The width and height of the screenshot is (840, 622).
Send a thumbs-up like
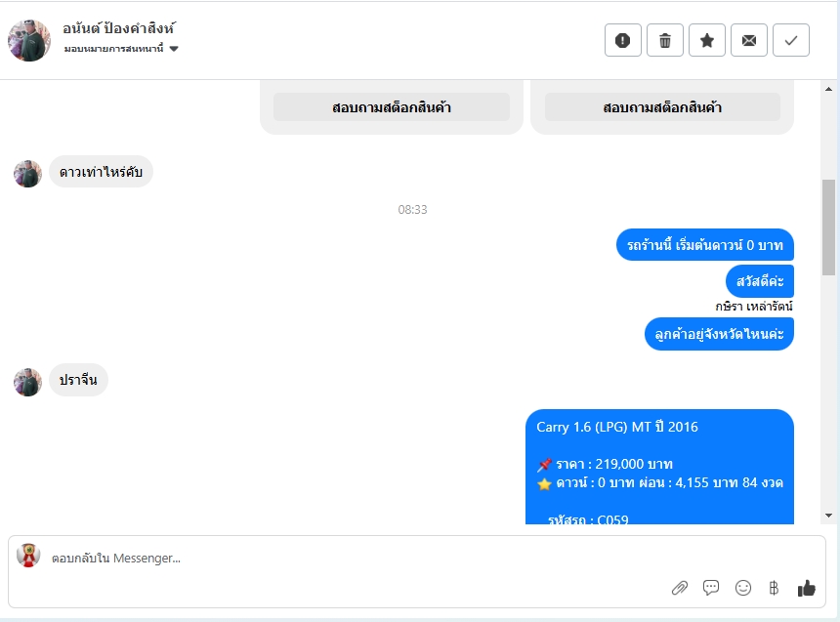pyautogui.click(x=806, y=588)
